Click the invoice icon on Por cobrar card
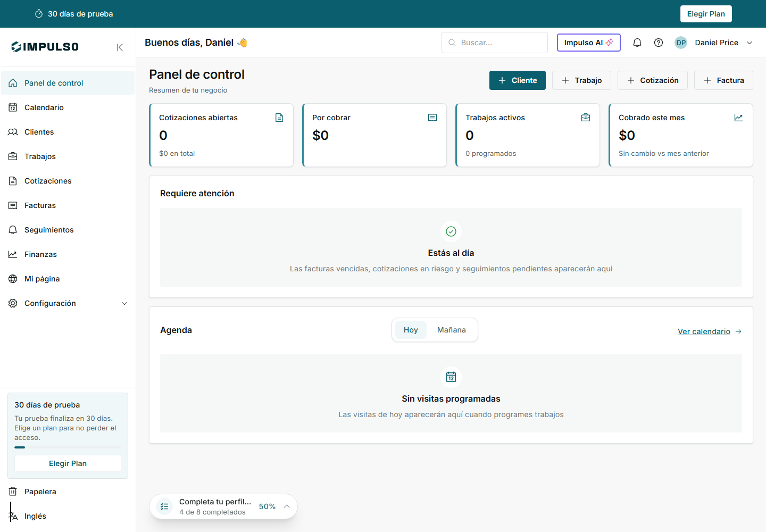766x532 pixels. click(432, 118)
